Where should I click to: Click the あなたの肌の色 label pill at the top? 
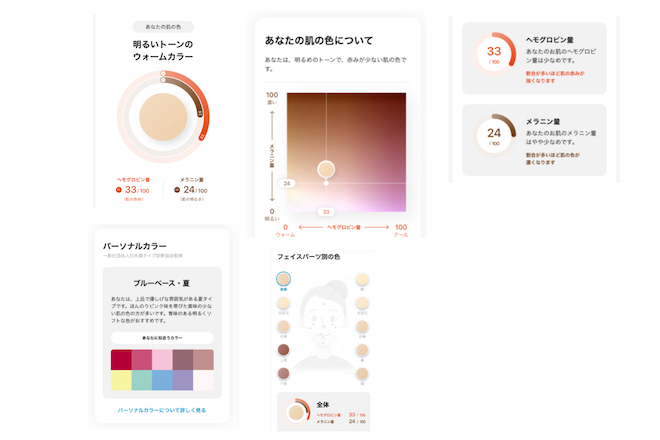163,27
